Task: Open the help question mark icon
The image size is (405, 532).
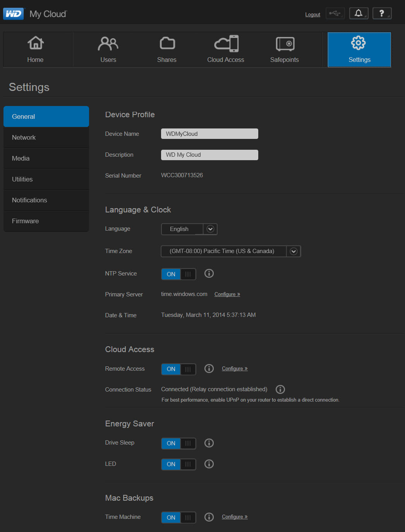Action: pos(382,14)
